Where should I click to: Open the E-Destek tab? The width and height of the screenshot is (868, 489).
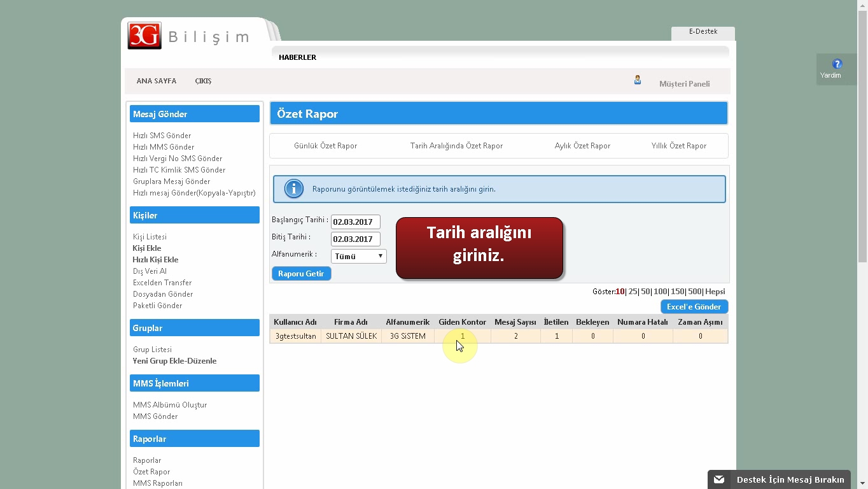point(703,32)
